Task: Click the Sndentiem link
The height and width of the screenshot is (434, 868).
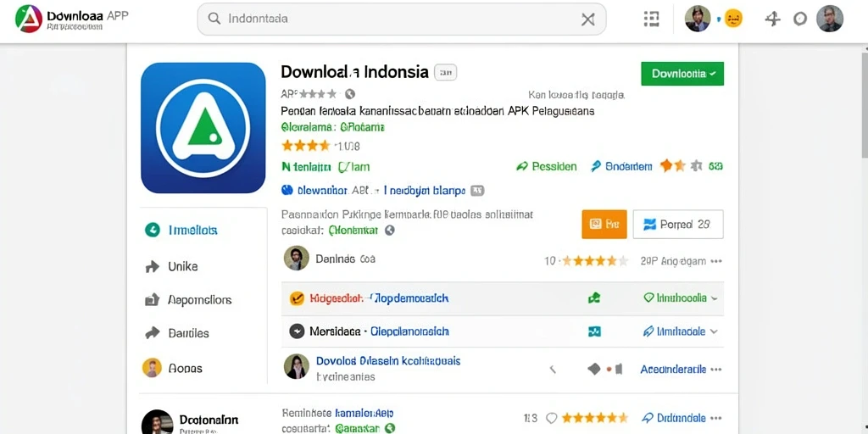Action: point(621,166)
